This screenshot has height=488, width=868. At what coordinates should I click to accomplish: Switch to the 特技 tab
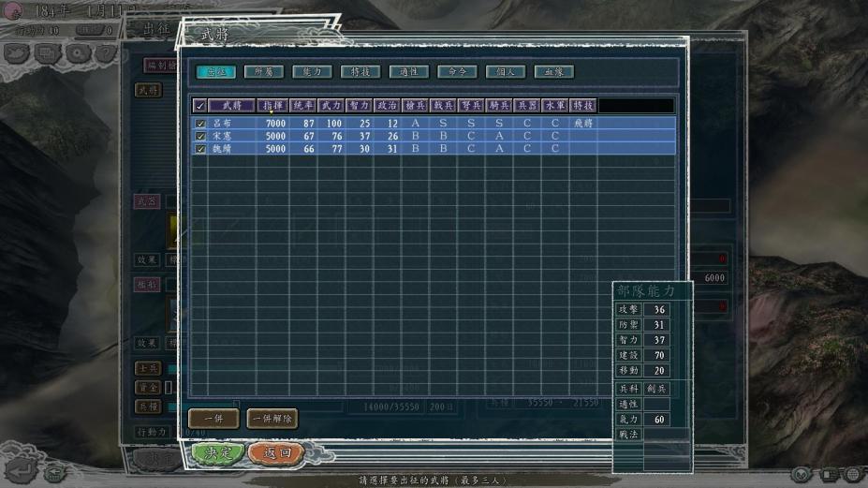click(360, 71)
